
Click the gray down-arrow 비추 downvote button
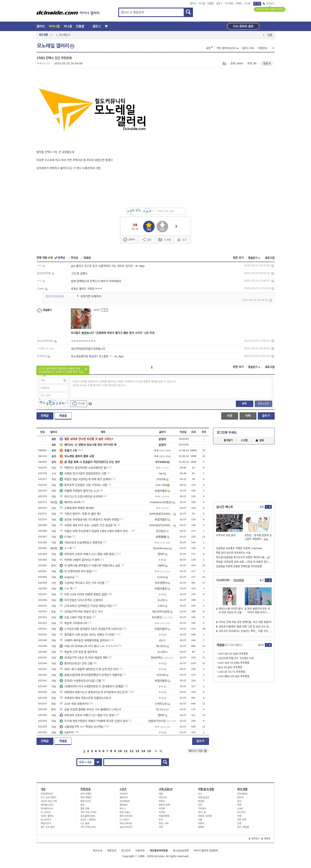point(162,227)
